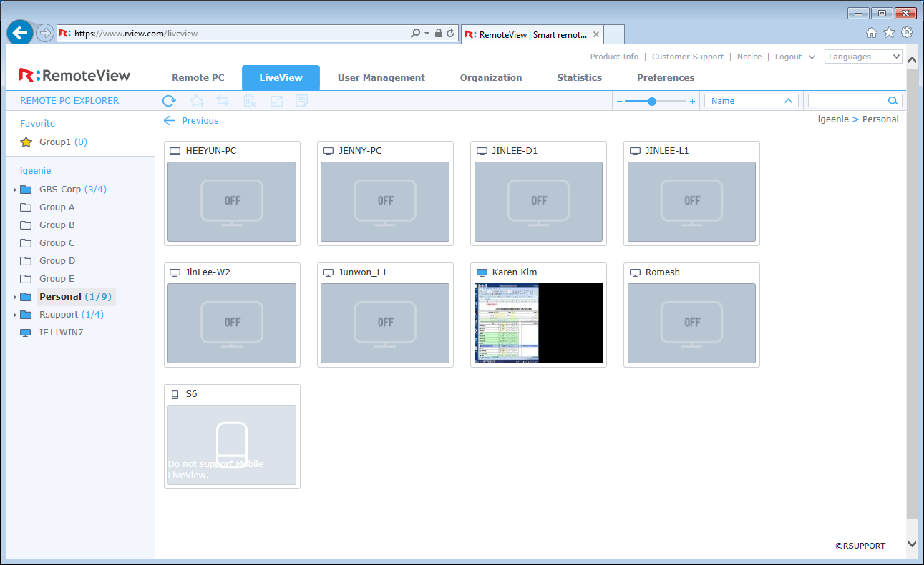Select Group D in the tree
The width and height of the screenshot is (924, 565).
[x=57, y=261]
